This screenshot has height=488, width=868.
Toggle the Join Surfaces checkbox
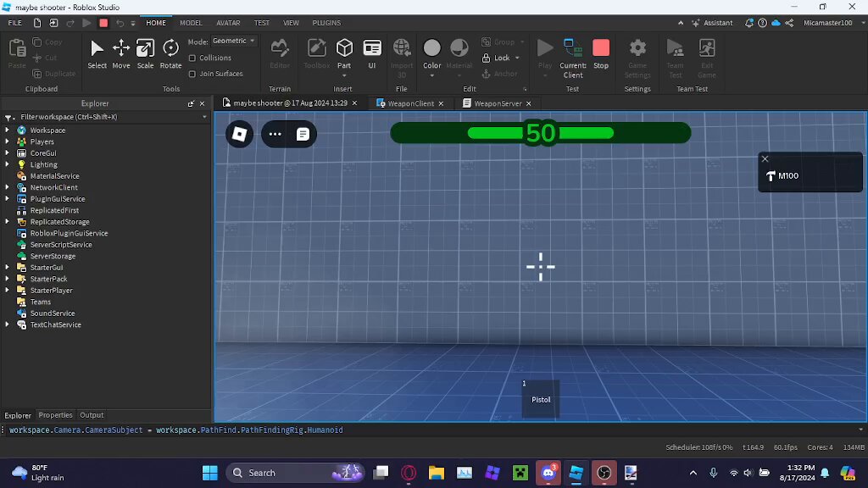point(192,74)
